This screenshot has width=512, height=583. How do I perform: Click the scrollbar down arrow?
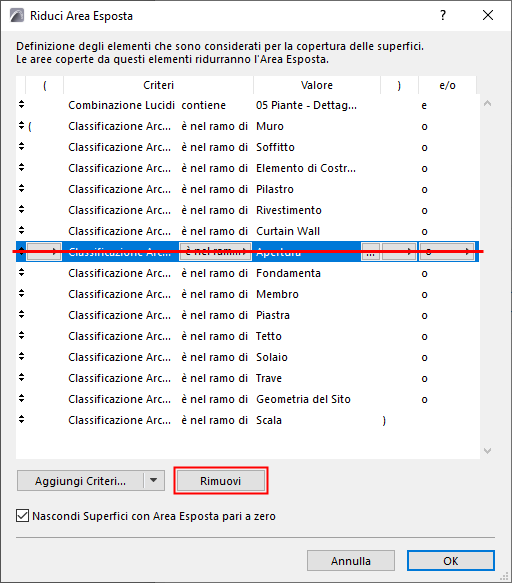(x=487, y=451)
